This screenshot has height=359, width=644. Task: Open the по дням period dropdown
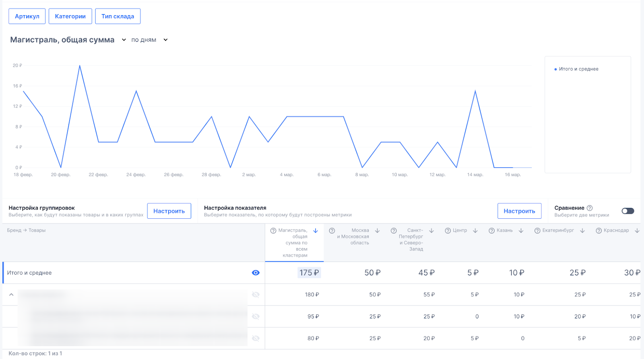pyautogui.click(x=165, y=40)
